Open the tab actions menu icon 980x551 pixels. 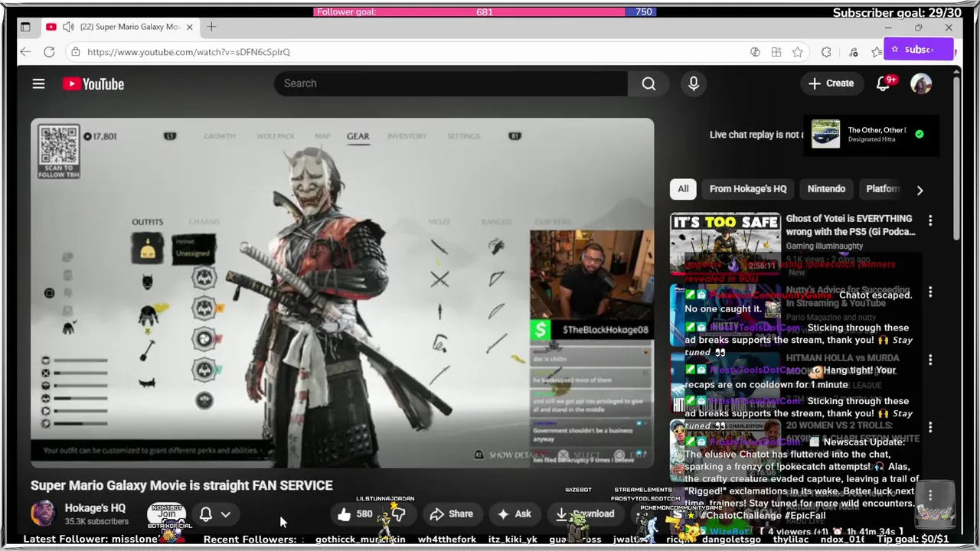point(25,27)
